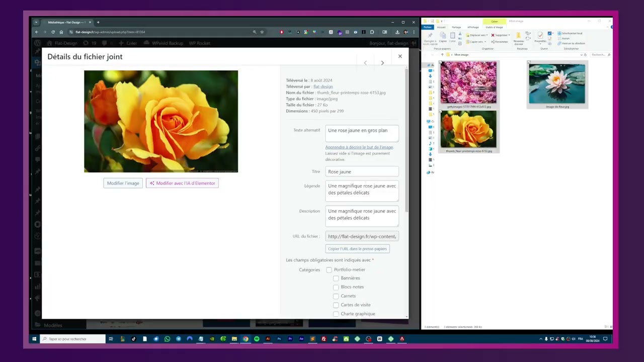This screenshot has height=362, width=644.
Task: Open Supprimer dropdown in ribbon
Action: point(500,35)
